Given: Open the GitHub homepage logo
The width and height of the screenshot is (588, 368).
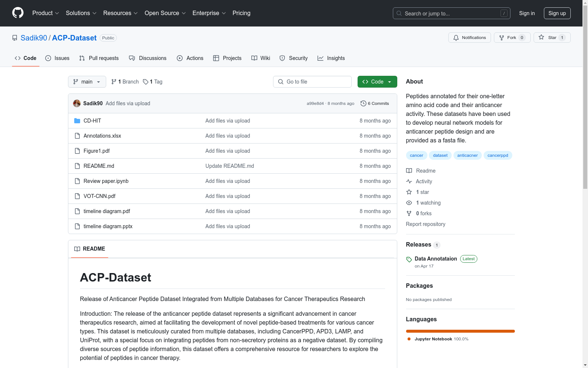Looking at the screenshot, I should click(x=18, y=13).
